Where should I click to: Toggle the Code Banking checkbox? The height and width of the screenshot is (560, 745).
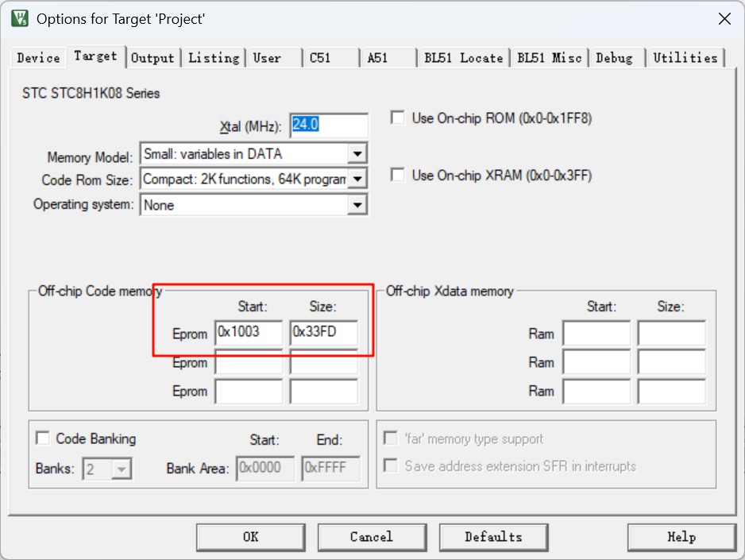(42, 439)
